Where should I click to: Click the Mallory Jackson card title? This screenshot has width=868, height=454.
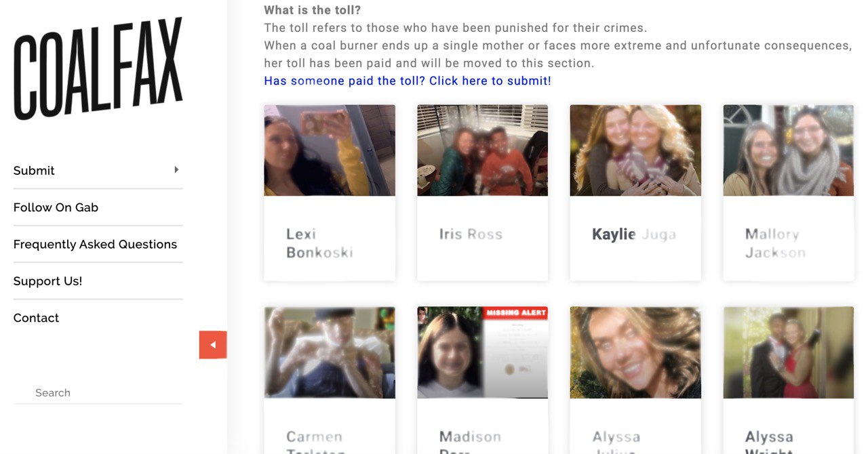pos(775,243)
